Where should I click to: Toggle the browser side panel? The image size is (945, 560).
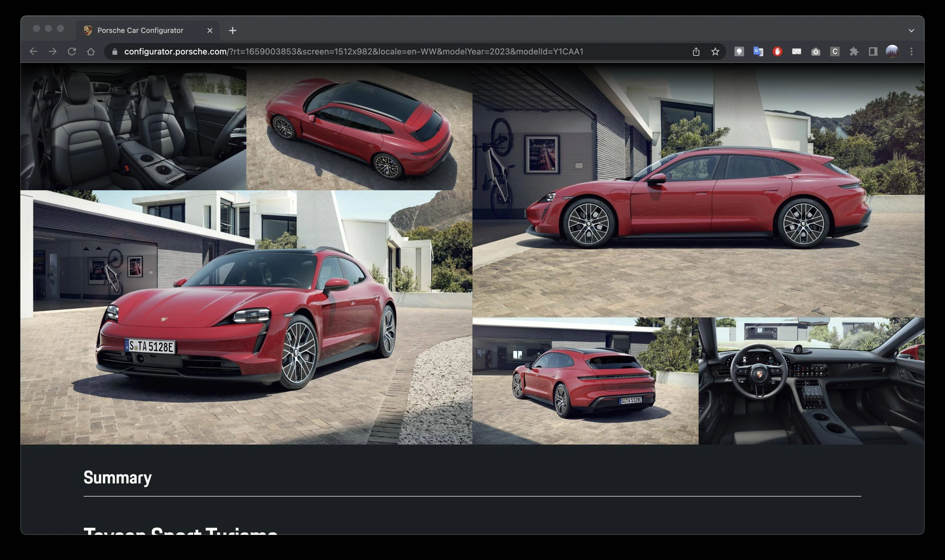click(873, 51)
